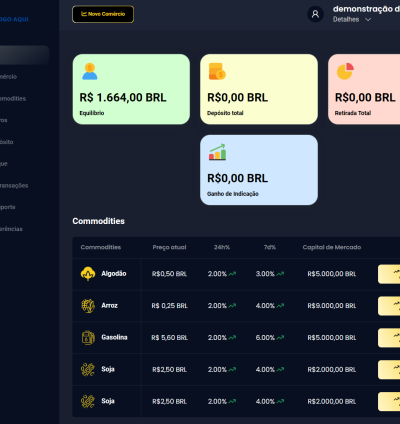
Task: Click the coin stack icon on Depósito total card
Action: click(x=217, y=71)
